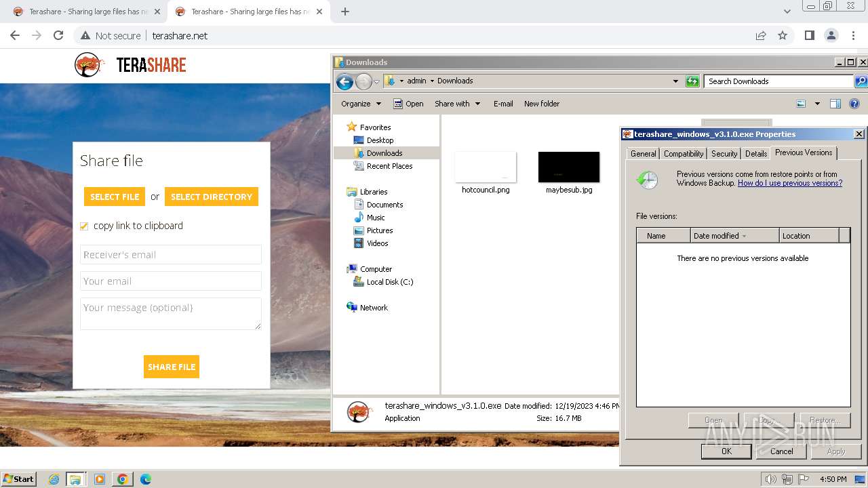Click the Terashare logo in page header
The height and width of the screenshot is (488, 868).
tap(130, 65)
